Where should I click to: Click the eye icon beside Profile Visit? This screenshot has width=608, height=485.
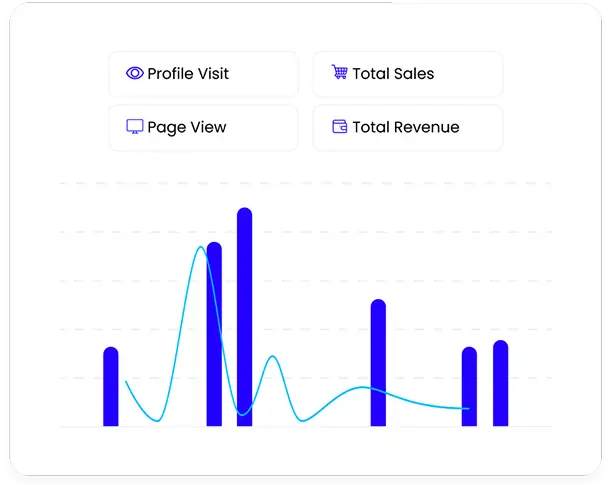pyautogui.click(x=135, y=73)
